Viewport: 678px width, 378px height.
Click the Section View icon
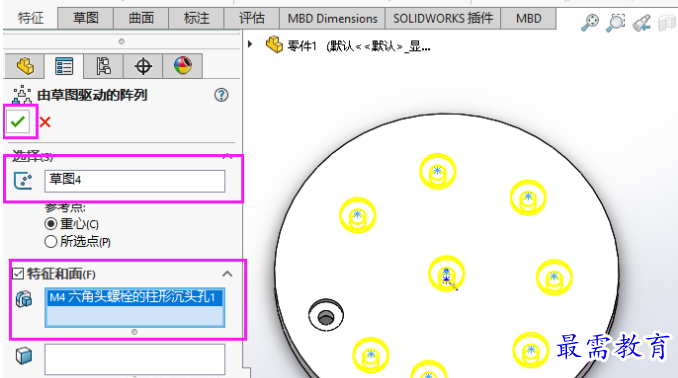pos(667,22)
